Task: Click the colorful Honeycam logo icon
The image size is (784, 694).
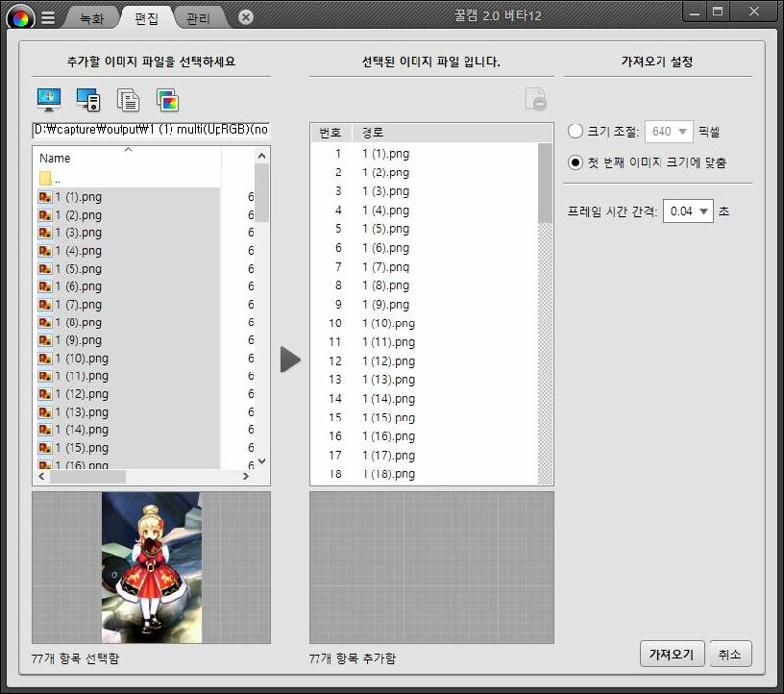Action: [x=21, y=19]
